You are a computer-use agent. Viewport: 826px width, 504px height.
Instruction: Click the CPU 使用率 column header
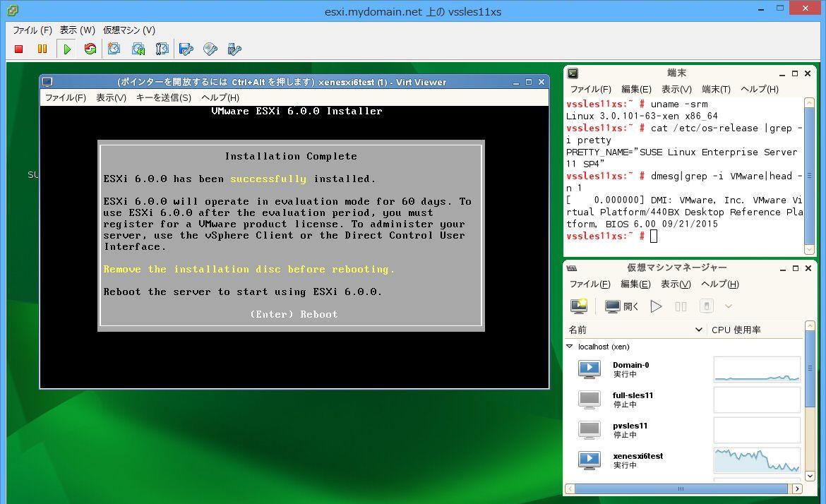[x=755, y=330]
